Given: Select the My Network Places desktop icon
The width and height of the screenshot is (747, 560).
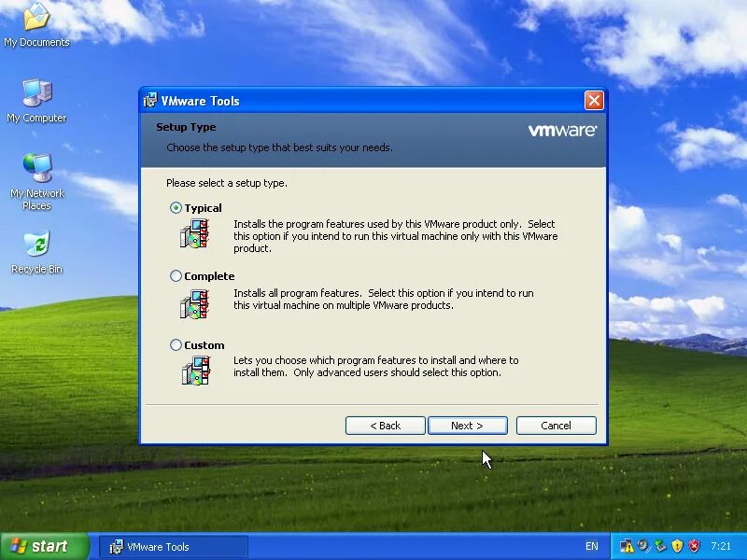Looking at the screenshot, I should pos(36,182).
